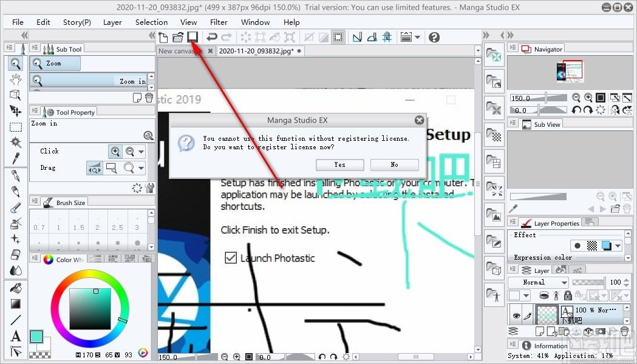Create new canvas from toolbar
The image size is (637, 364).
click(x=163, y=38)
